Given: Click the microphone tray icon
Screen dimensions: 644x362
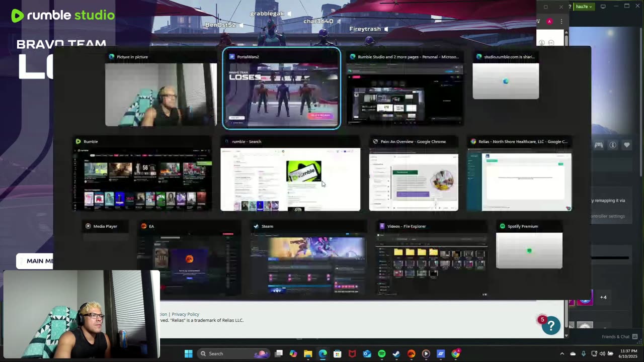Looking at the screenshot, I should coord(584,353).
